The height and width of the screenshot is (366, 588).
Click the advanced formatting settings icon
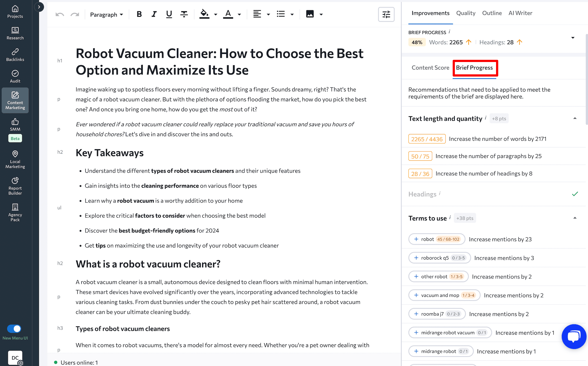click(x=386, y=14)
